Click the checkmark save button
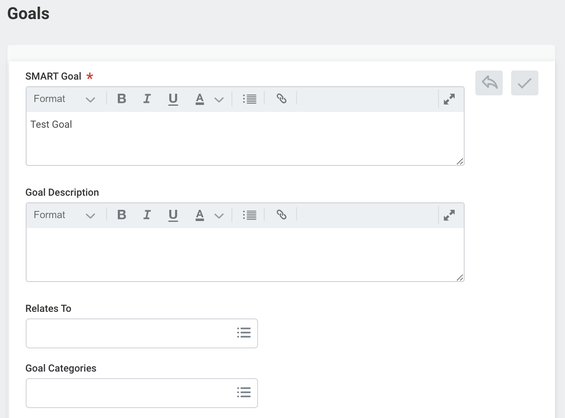This screenshot has height=418, width=565. [x=525, y=83]
